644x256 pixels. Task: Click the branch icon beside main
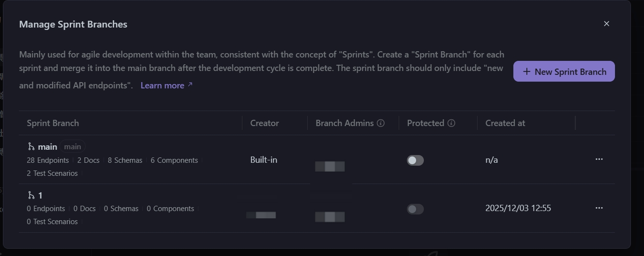coord(31,146)
